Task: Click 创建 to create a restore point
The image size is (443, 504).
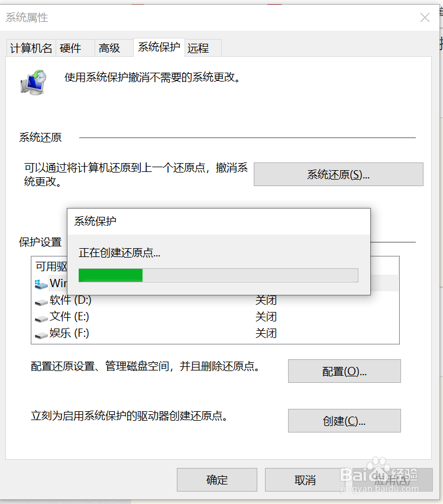Action: 344,421
